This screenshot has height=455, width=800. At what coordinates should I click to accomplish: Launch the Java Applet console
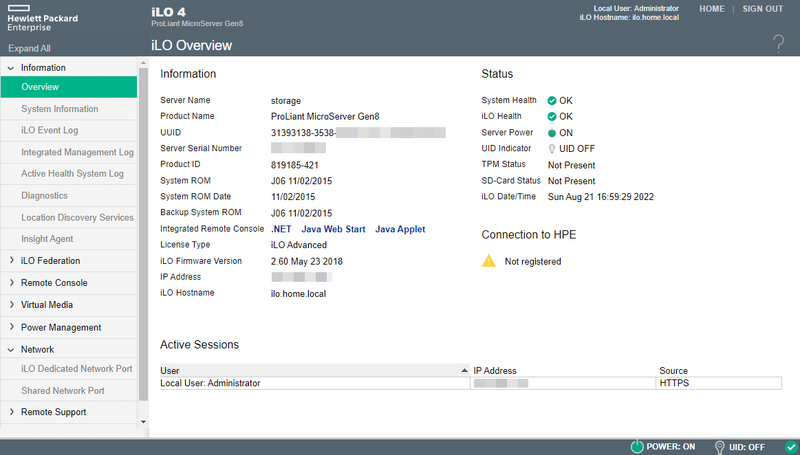(400, 229)
